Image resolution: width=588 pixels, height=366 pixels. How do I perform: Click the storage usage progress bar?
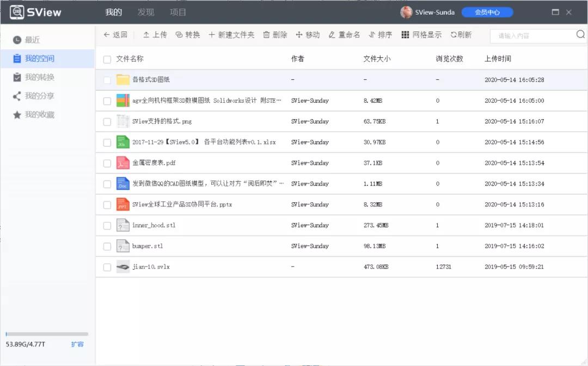click(x=47, y=334)
